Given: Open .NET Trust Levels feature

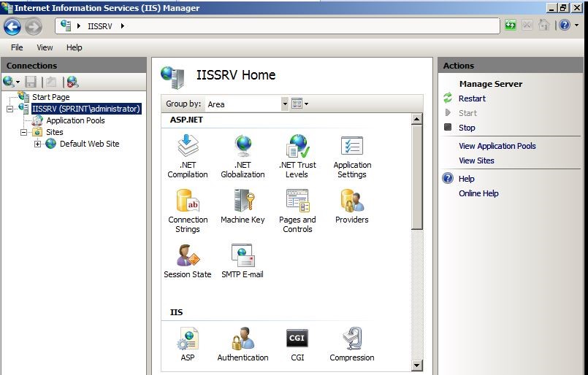Looking at the screenshot, I should click(297, 156).
